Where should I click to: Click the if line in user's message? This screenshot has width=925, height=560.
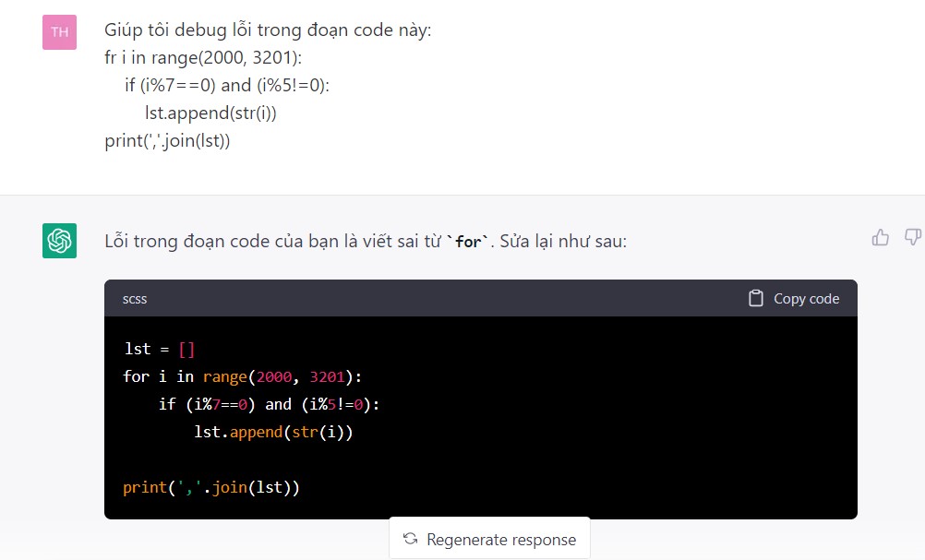(227, 86)
